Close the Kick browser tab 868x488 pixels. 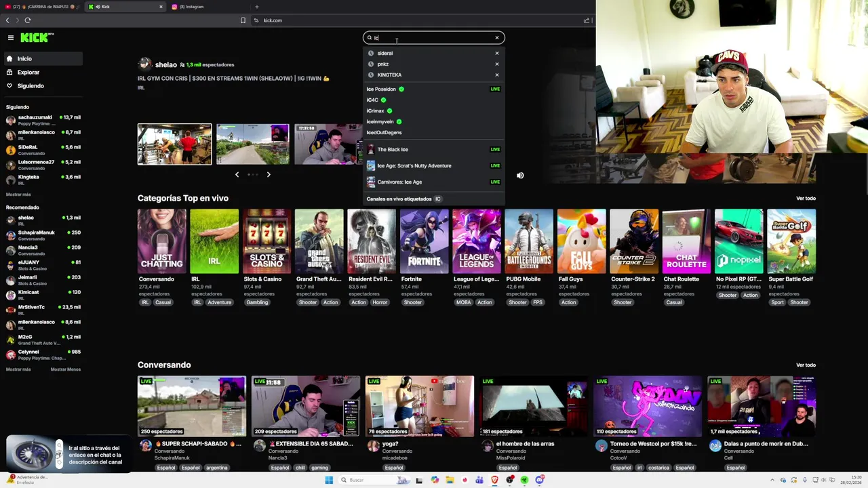(x=161, y=7)
